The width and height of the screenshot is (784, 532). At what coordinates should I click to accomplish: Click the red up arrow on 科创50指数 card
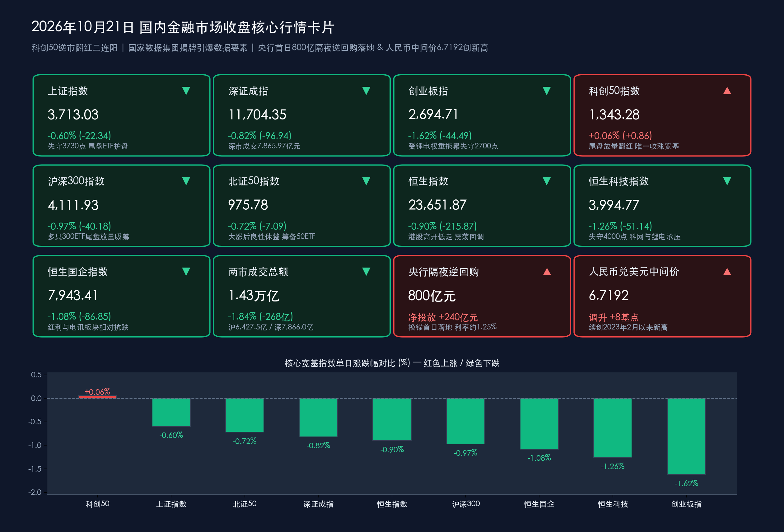coord(727,91)
